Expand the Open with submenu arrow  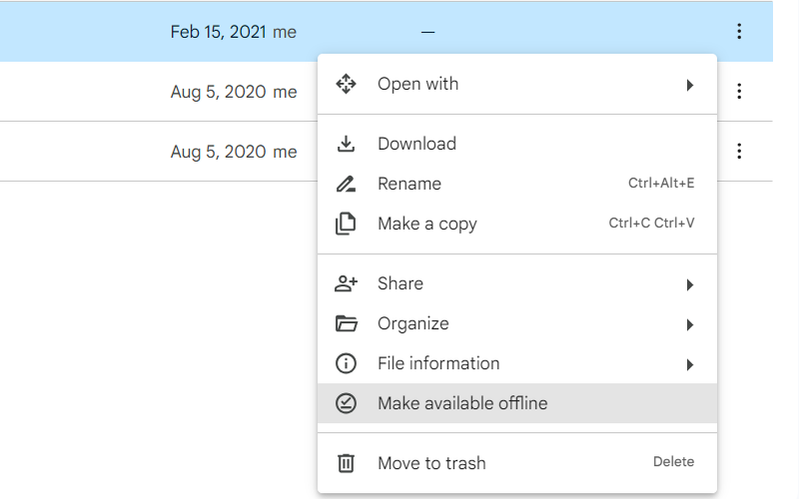coord(689,85)
